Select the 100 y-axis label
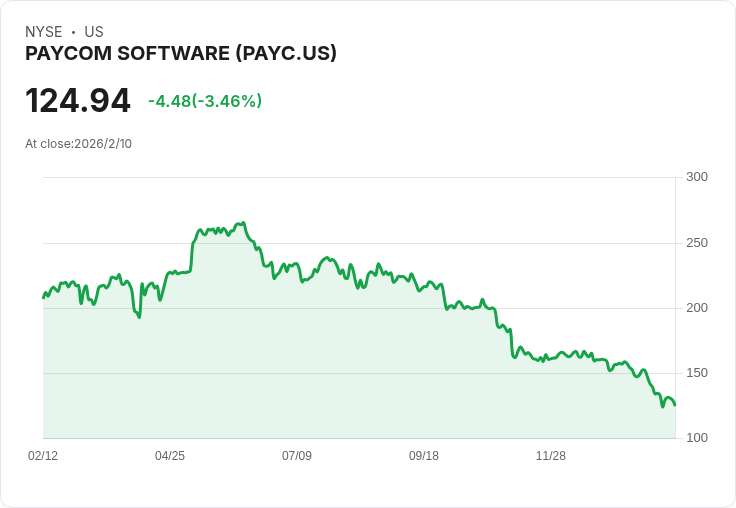The image size is (736, 508). click(697, 438)
